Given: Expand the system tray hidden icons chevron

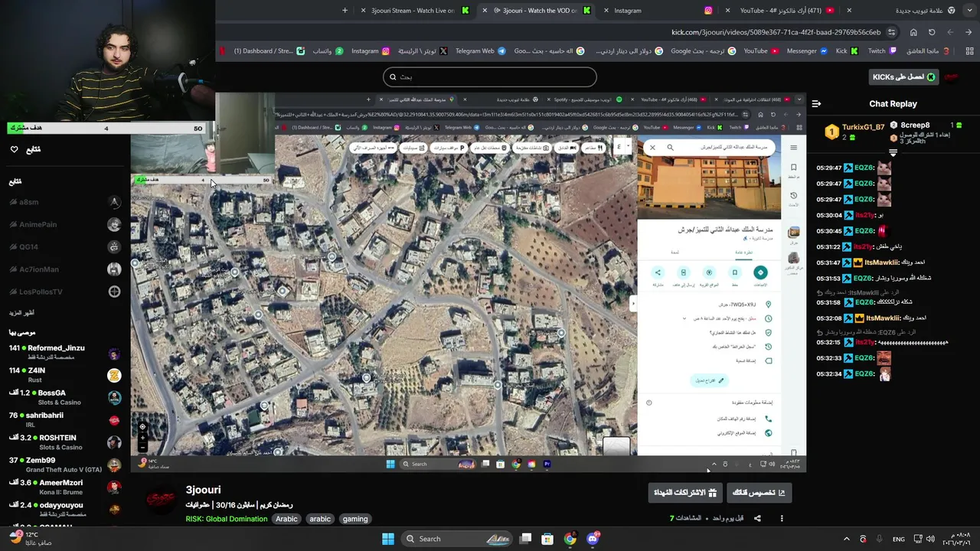Looking at the screenshot, I should 846,539.
